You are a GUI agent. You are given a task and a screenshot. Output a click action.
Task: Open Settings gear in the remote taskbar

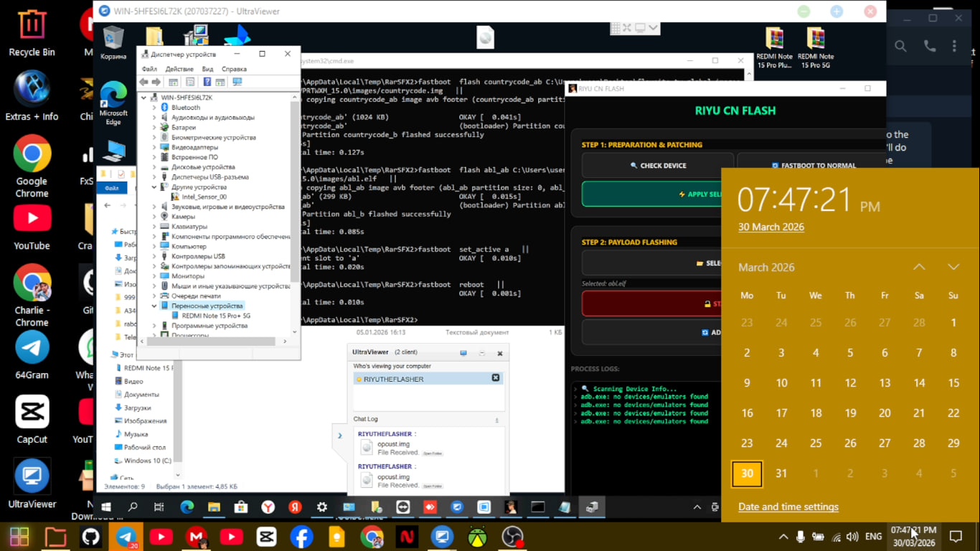tap(322, 507)
